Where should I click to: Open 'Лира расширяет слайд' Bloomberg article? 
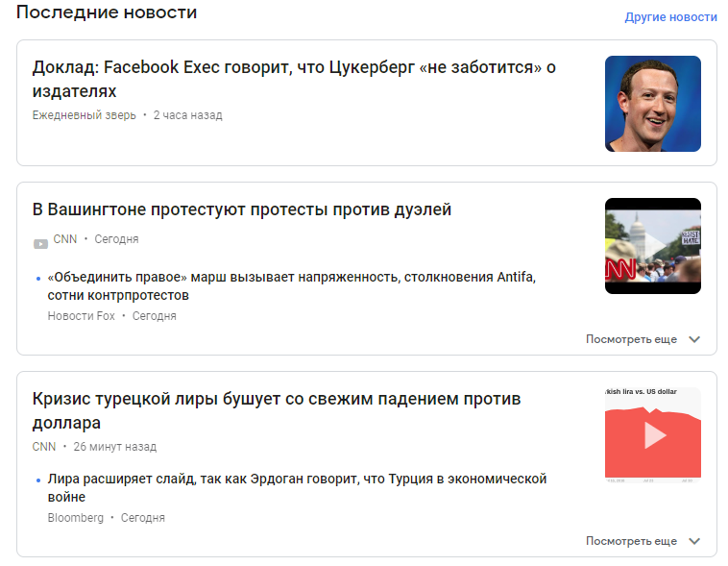click(x=297, y=487)
